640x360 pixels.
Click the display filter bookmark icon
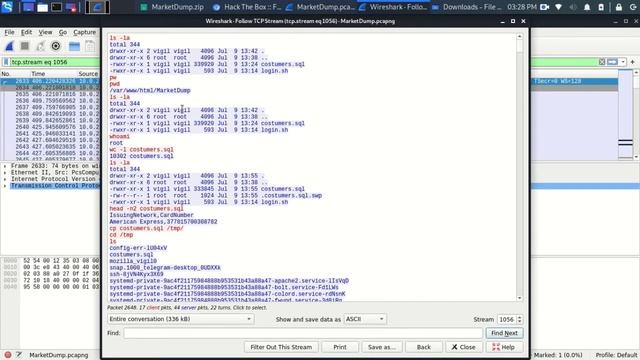pyautogui.click(x=6, y=62)
